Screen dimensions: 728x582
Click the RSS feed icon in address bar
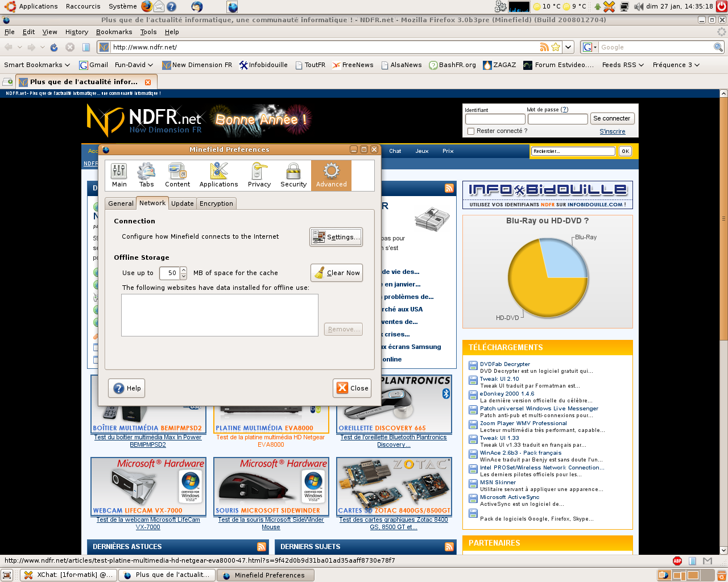click(x=544, y=47)
